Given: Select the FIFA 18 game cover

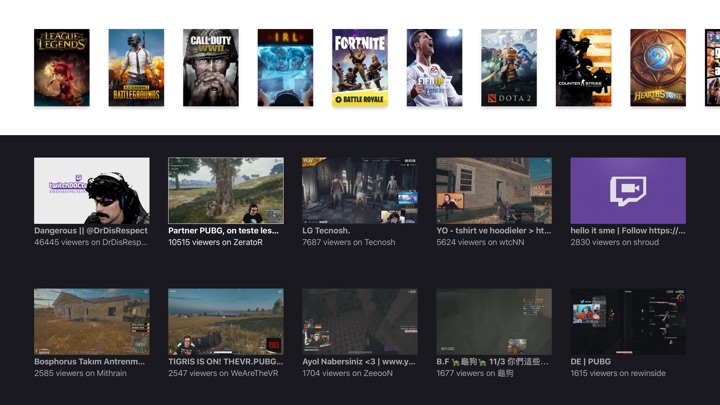Looking at the screenshot, I should [434, 68].
